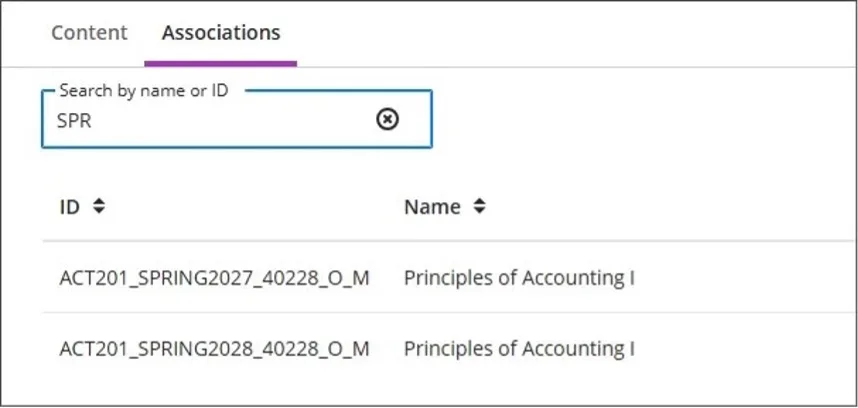
Task: Click the ID column header label
Action: (69, 207)
